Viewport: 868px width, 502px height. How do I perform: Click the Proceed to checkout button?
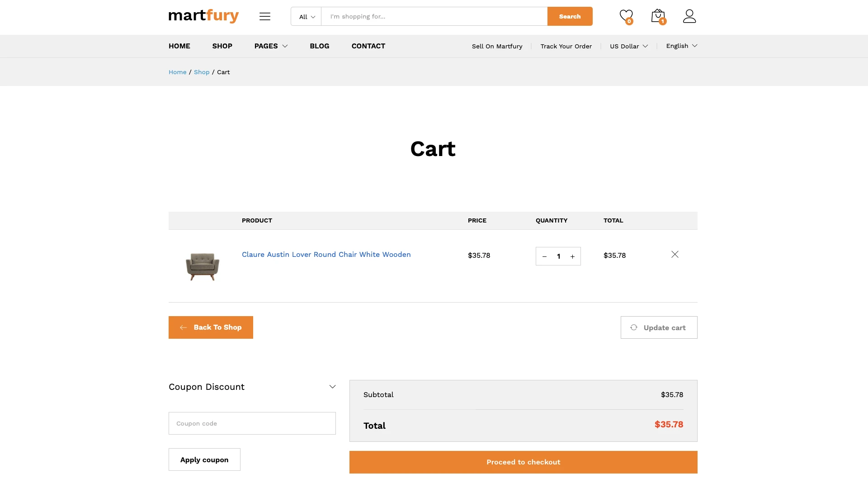[x=523, y=462]
